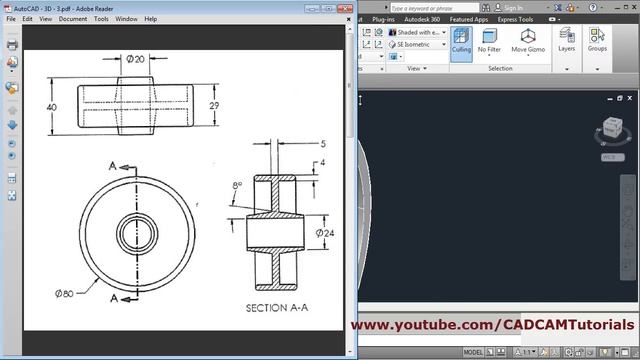Click the Autodesk Exchange X icon

(x=558, y=8)
